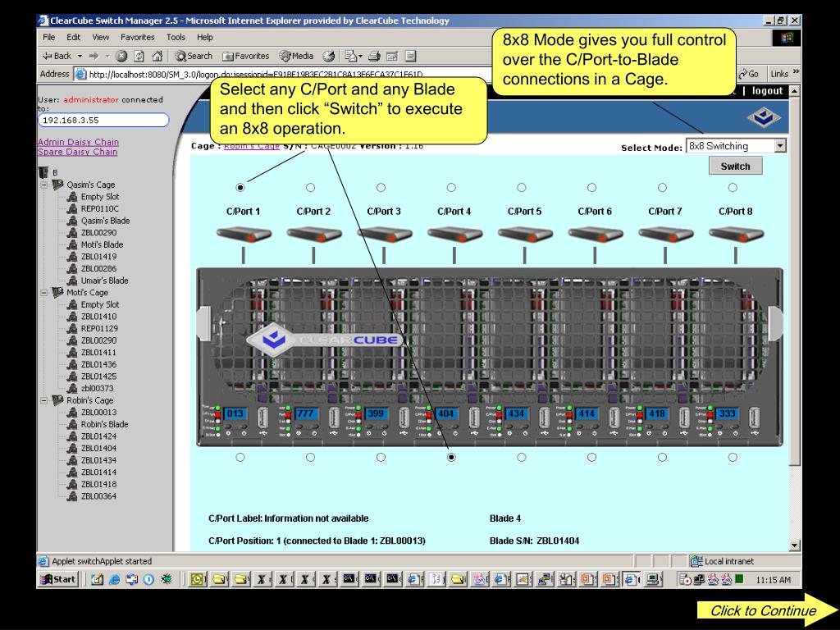The height and width of the screenshot is (630, 840).
Task: Click blade display number 013
Action: click(x=235, y=413)
